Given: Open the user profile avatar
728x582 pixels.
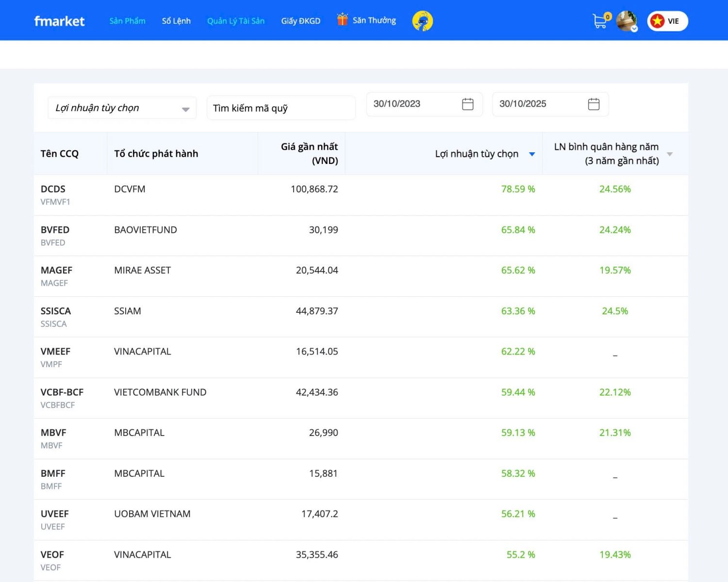Looking at the screenshot, I should click(626, 21).
